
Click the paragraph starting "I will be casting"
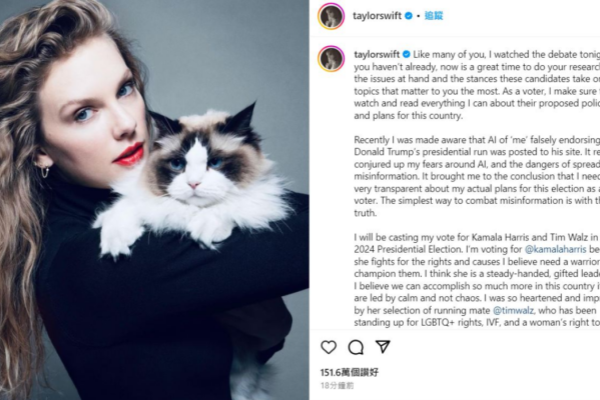(477, 279)
